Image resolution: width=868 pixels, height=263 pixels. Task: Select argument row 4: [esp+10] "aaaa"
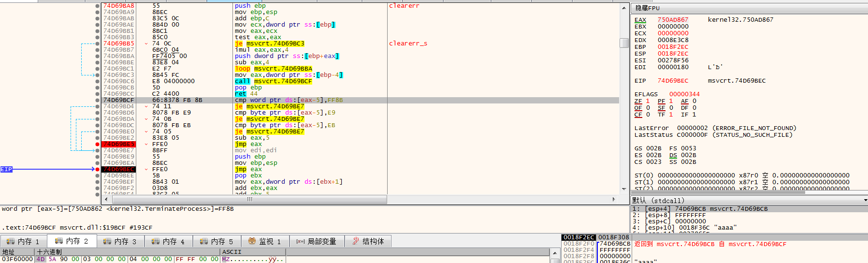tap(749, 228)
